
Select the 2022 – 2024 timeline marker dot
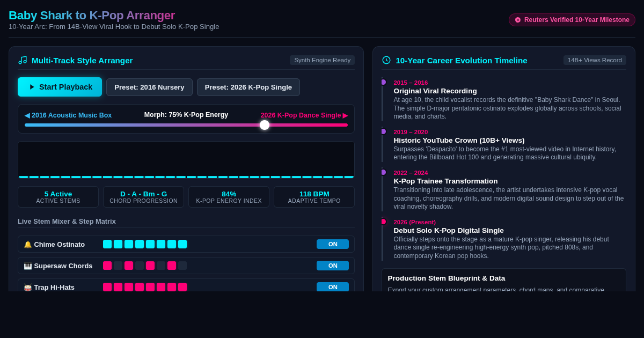(x=383, y=172)
